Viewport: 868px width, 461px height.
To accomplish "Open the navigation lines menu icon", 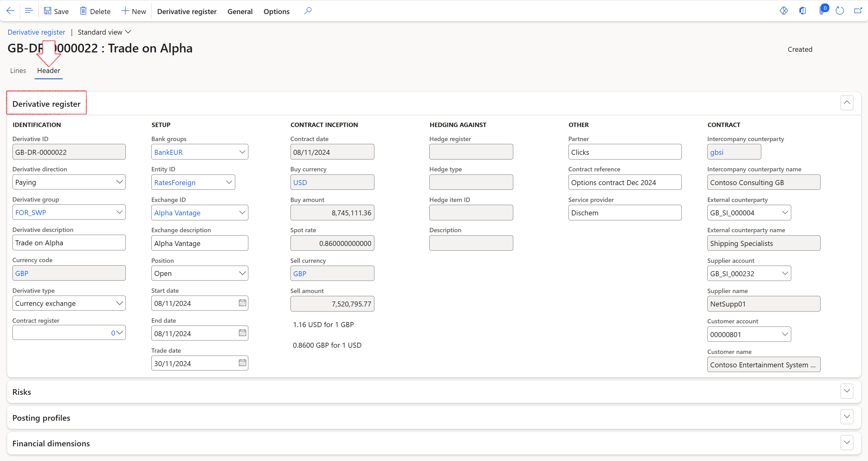I will click(x=29, y=11).
